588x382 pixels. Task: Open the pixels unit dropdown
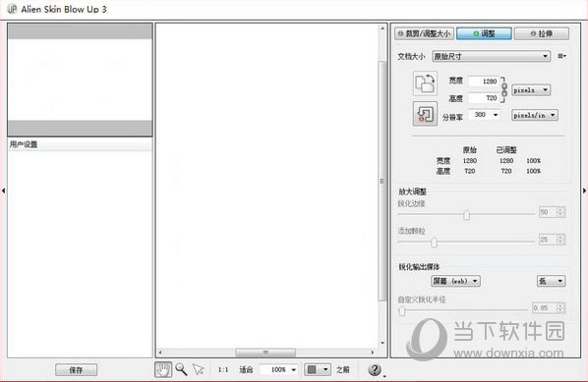tap(531, 90)
